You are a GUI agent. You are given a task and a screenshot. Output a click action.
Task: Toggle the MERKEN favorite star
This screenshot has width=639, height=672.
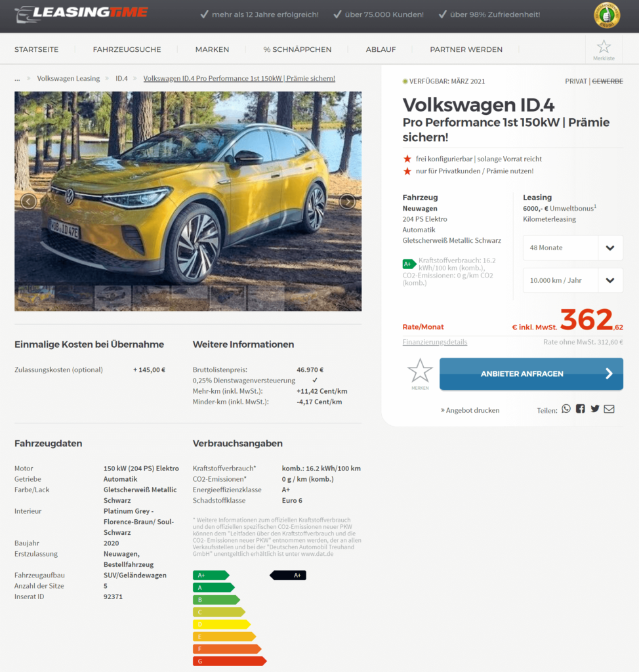pos(420,371)
